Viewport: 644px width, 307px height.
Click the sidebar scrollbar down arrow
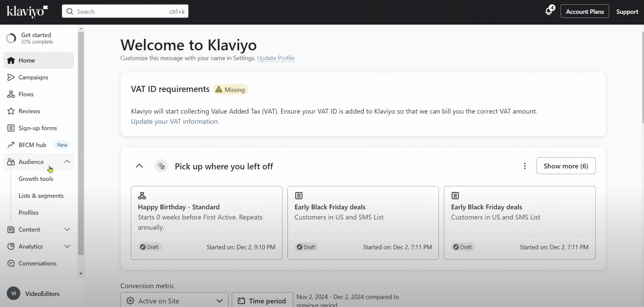coord(81,274)
